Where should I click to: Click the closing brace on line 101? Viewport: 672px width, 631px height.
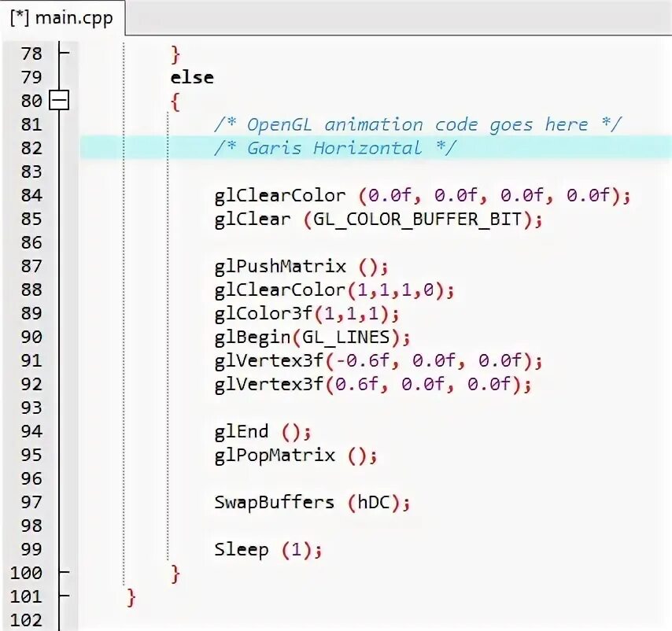131,597
